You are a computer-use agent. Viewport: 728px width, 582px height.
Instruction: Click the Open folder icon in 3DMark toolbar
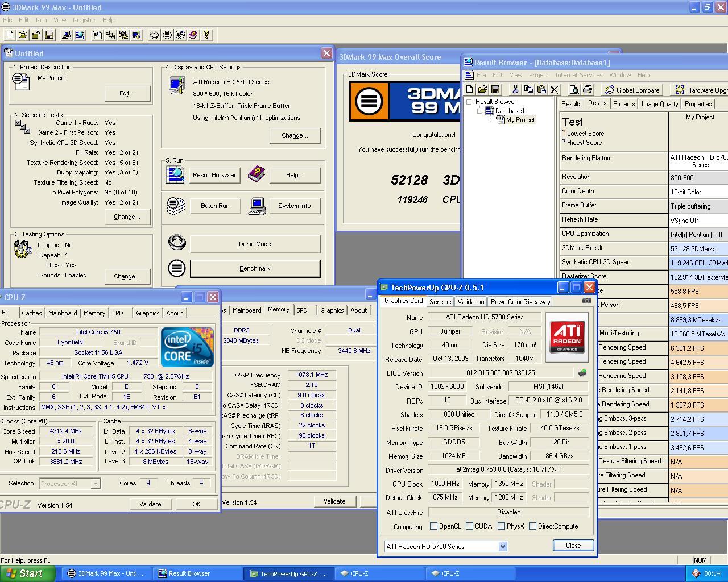(23, 35)
